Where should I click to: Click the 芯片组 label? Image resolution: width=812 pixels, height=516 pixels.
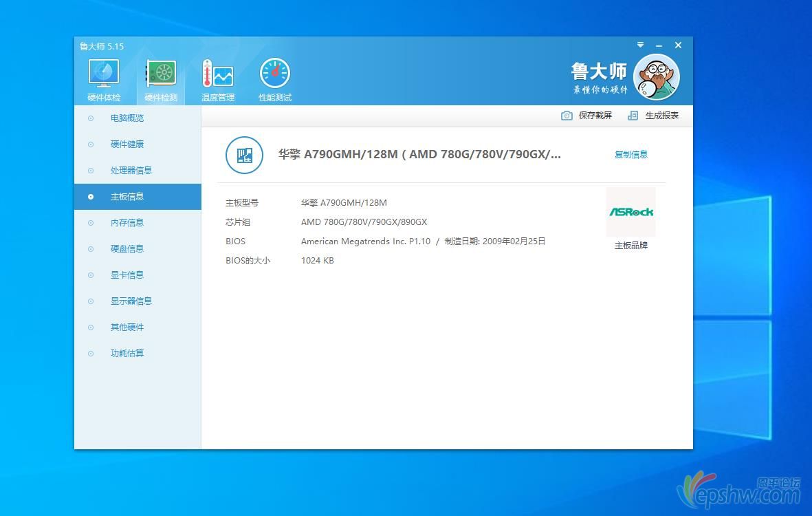tap(238, 222)
